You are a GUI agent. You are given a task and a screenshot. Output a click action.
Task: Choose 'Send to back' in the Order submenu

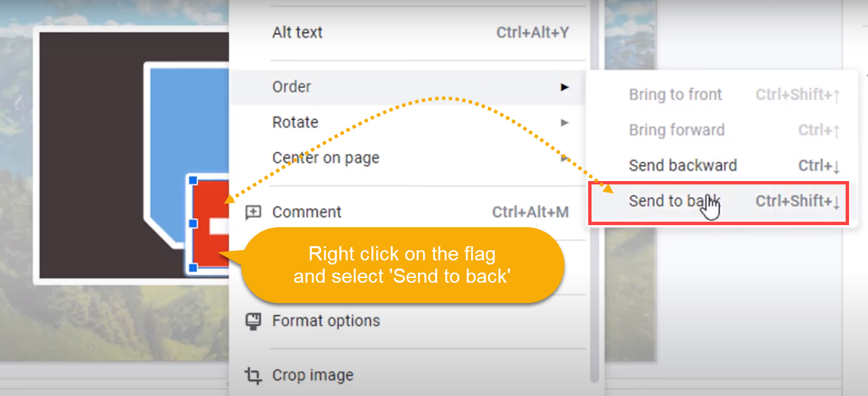(x=675, y=201)
